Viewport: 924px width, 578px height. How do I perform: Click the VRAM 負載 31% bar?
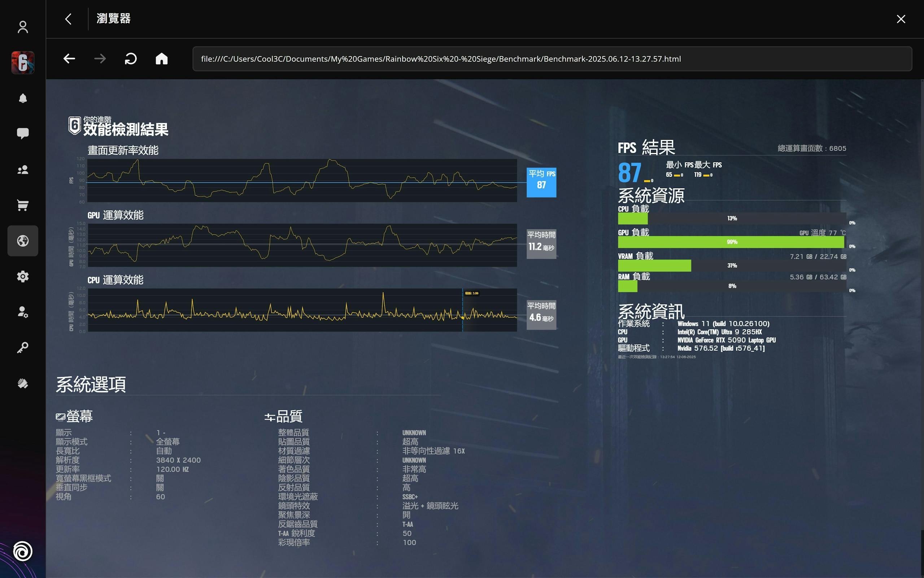[732, 266]
